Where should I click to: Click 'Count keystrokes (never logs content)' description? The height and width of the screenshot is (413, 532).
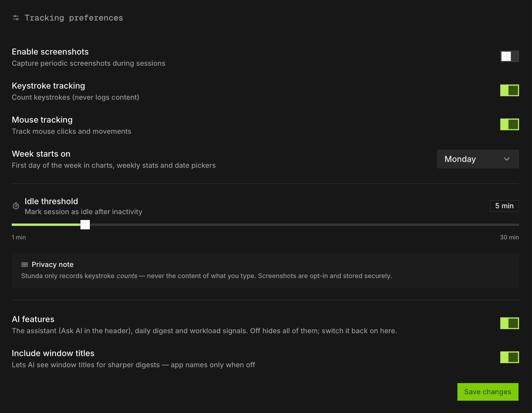click(x=75, y=97)
